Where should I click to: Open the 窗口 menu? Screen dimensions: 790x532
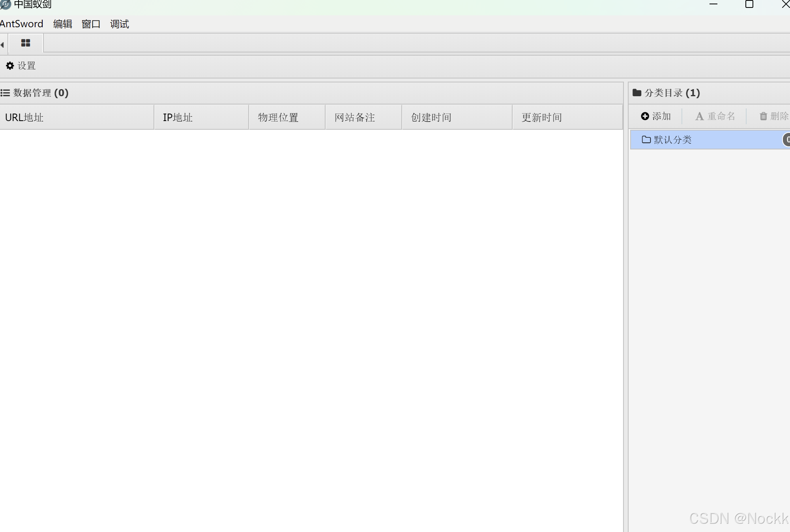click(91, 24)
